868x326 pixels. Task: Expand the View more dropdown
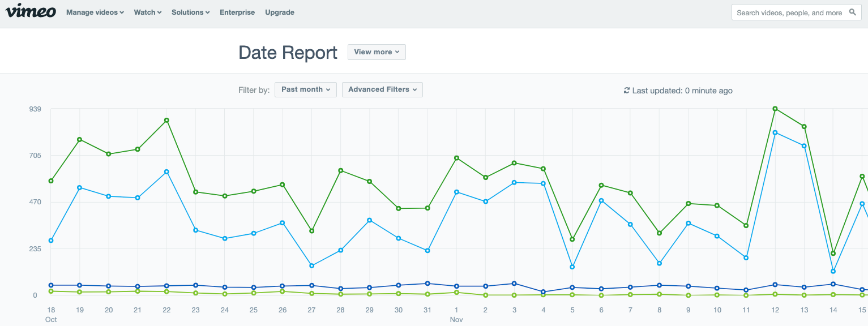pos(377,52)
